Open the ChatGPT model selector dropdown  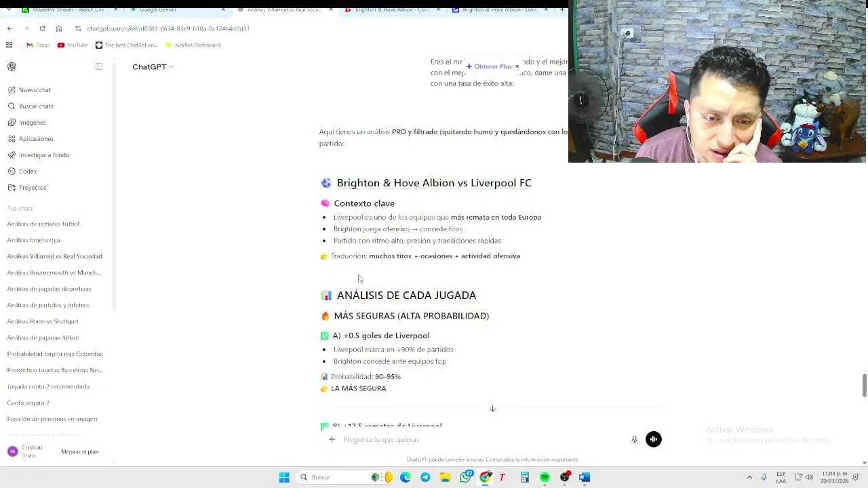tap(153, 66)
